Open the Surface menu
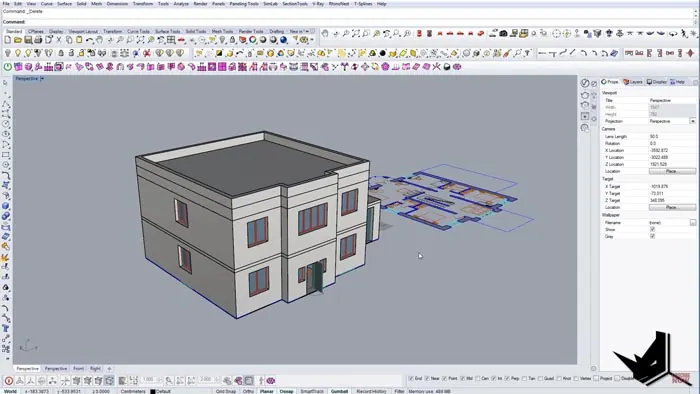The height and width of the screenshot is (394, 700). click(64, 4)
